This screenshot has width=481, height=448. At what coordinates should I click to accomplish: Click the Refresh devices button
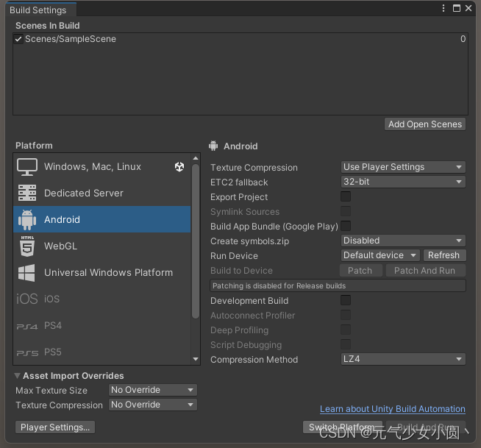444,255
